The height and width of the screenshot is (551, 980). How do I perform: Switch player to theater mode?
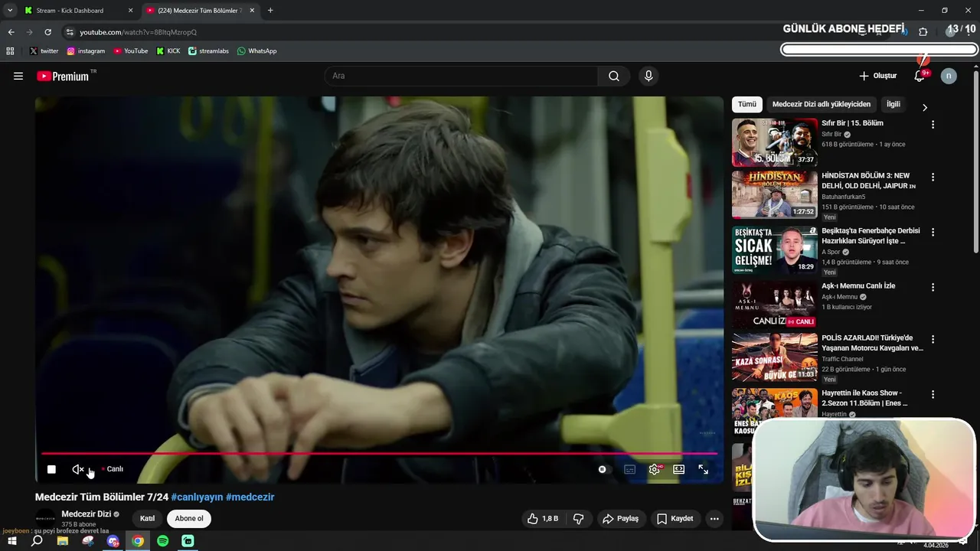678,469
